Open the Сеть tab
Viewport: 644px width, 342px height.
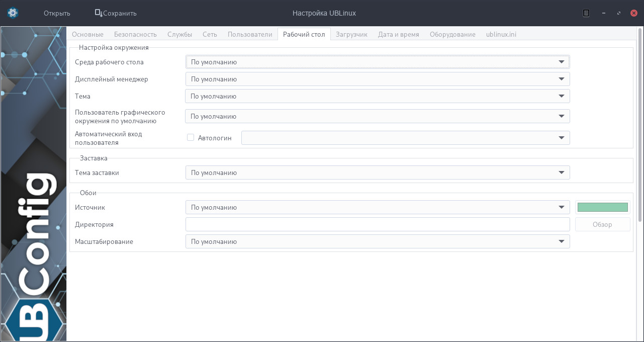[210, 34]
